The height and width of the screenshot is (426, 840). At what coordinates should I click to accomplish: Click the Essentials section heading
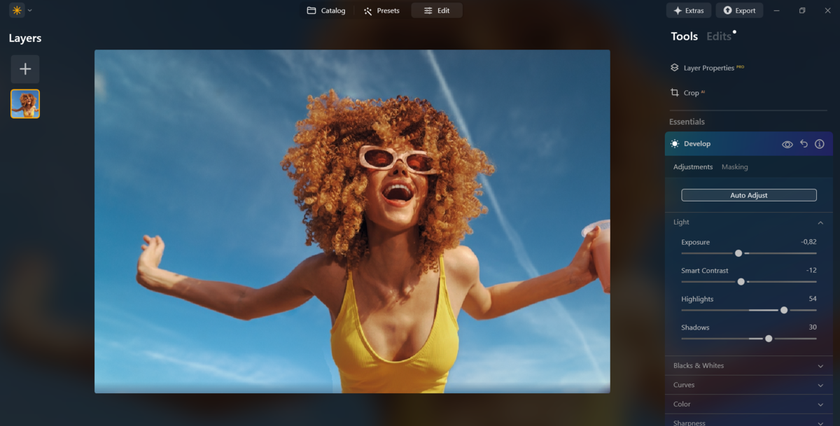[x=687, y=122]
